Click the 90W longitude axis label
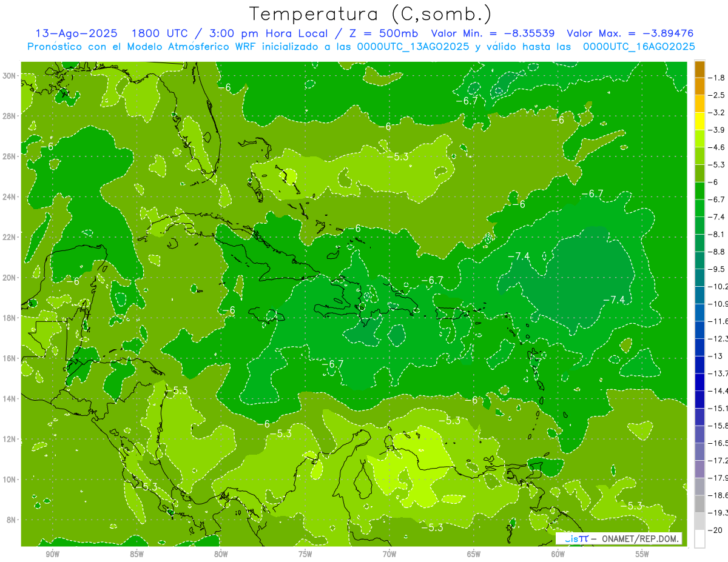 click(52, 554)
